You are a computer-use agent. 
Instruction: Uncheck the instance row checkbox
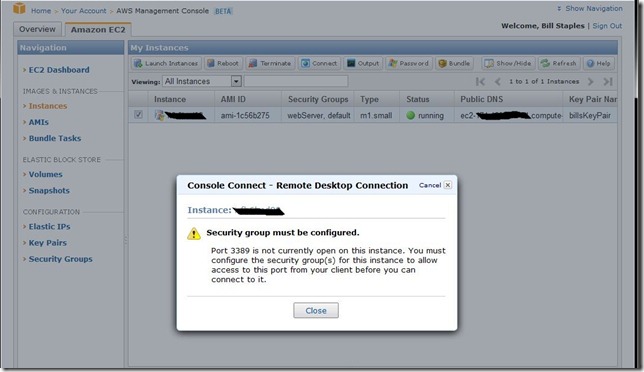[138, 115]
